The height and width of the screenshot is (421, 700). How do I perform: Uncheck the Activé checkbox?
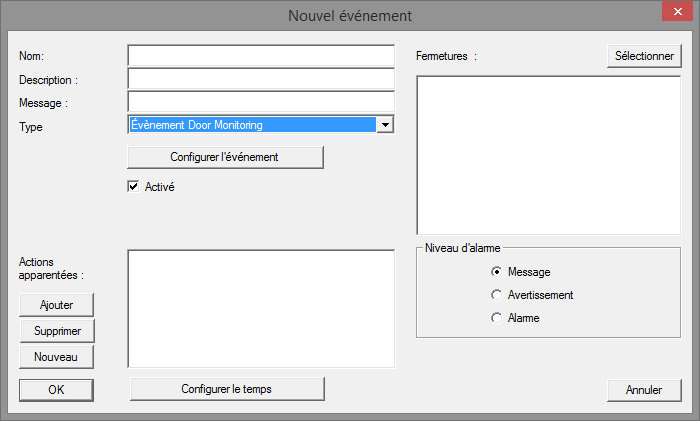(133, 186)
